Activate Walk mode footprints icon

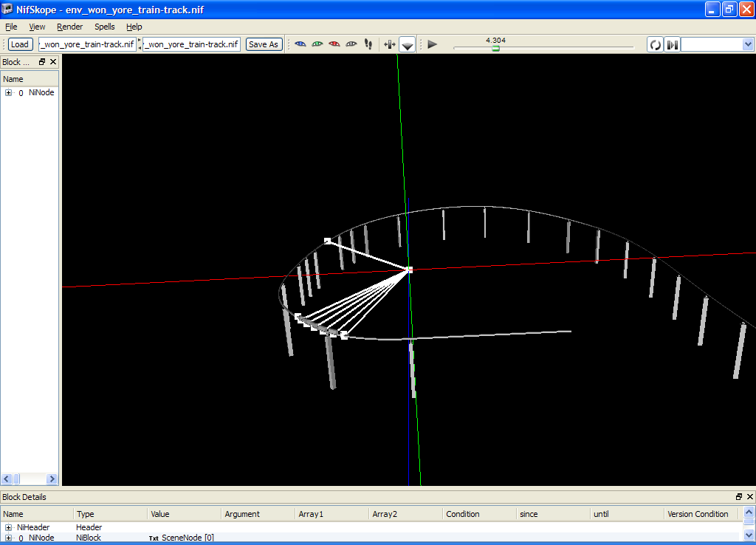[368, 44]
